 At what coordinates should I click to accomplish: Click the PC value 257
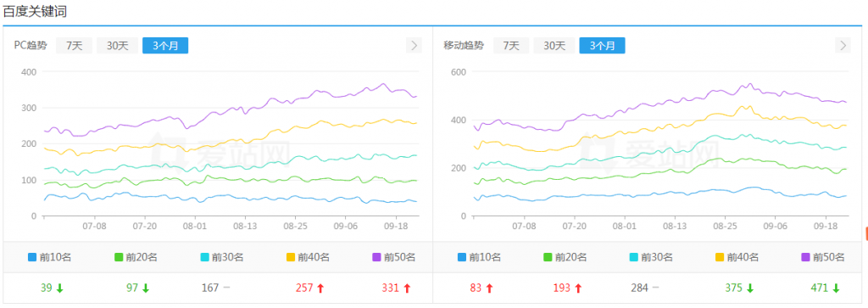click(304, 288)
